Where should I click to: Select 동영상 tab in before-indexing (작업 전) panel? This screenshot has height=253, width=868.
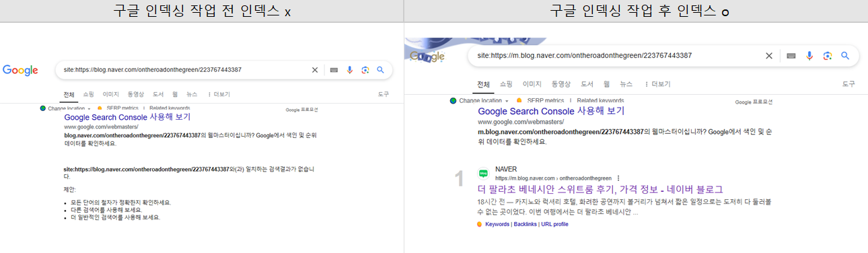(137, 95)
